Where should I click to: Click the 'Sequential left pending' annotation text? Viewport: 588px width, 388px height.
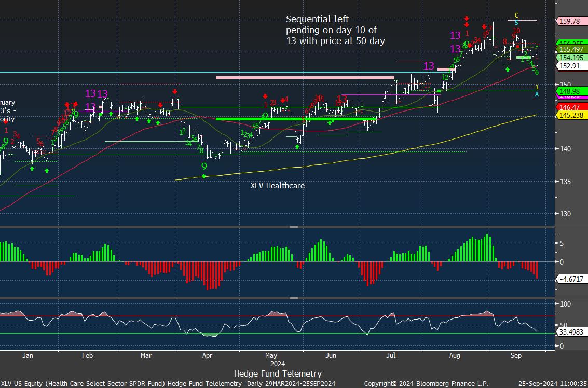[335, 30]
